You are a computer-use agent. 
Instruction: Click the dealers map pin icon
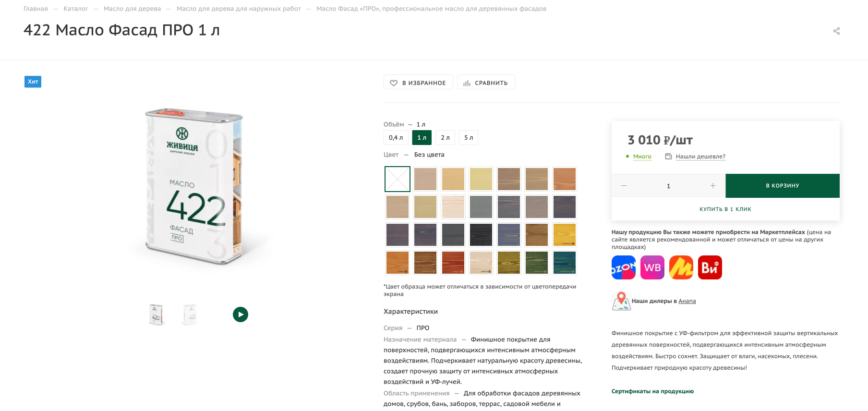pos(621,301)
